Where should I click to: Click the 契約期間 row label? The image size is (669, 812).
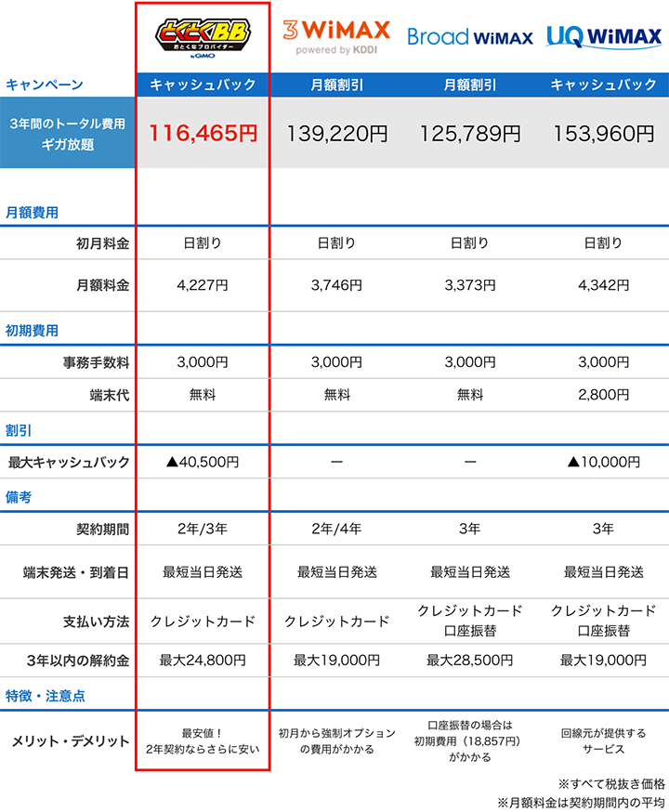tap(102, 530)
